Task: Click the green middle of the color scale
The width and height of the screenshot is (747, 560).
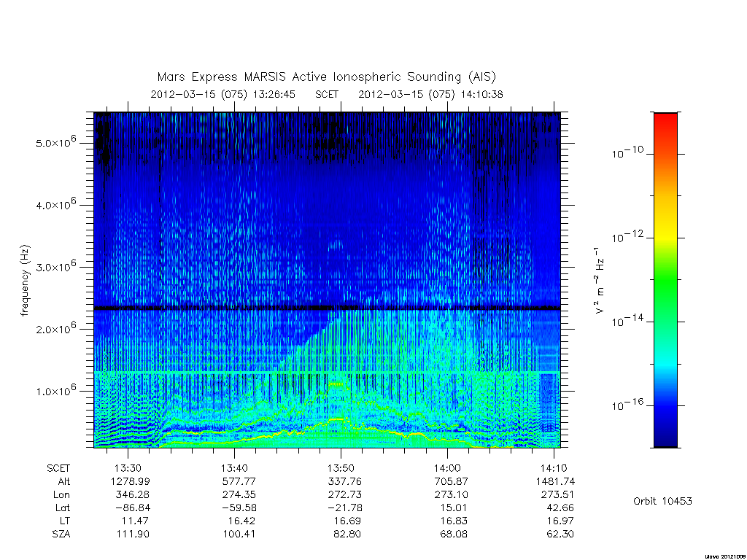Action: (x=665, y=279)
